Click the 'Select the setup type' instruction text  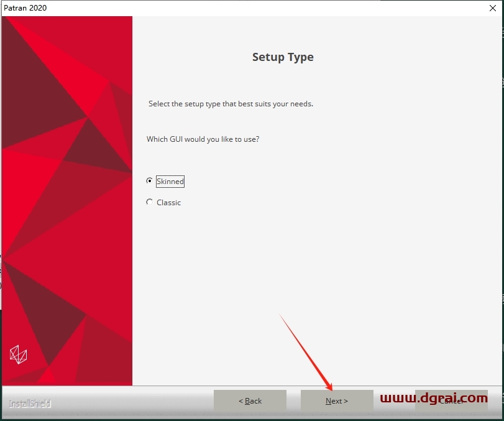(x=231, y=104)
